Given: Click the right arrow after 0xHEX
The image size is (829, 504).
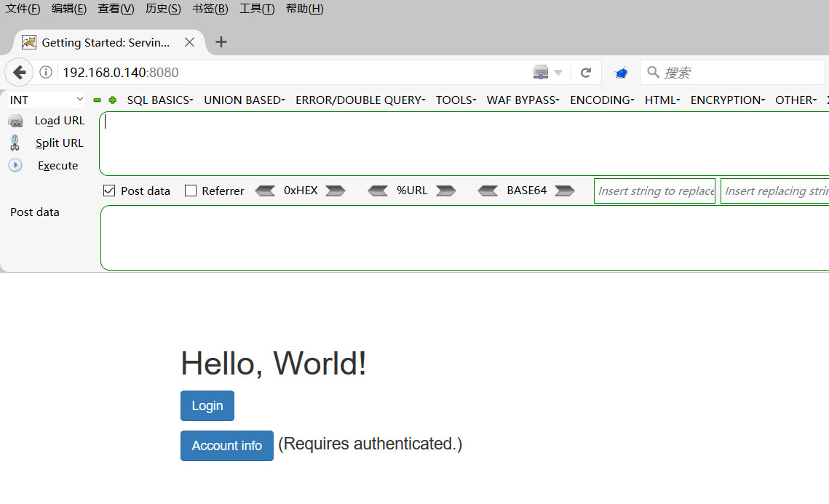Looking at the screenshot, I should 336,191.
